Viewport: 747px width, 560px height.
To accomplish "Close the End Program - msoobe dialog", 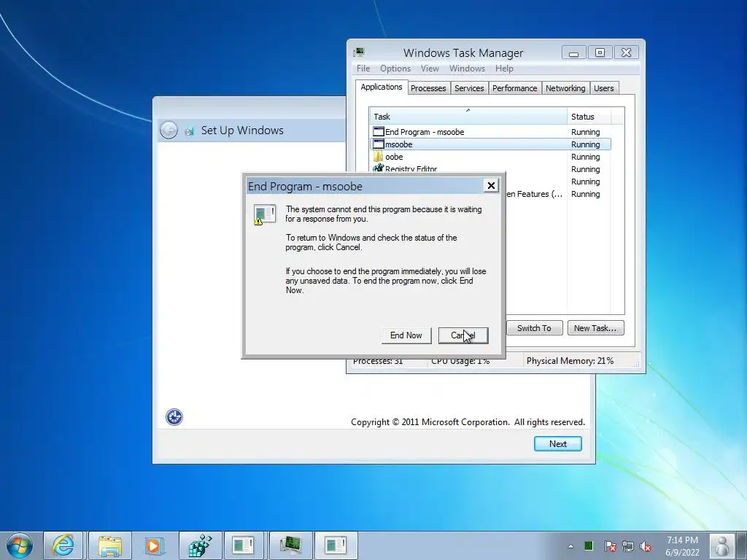I will [x=491, y=186].
